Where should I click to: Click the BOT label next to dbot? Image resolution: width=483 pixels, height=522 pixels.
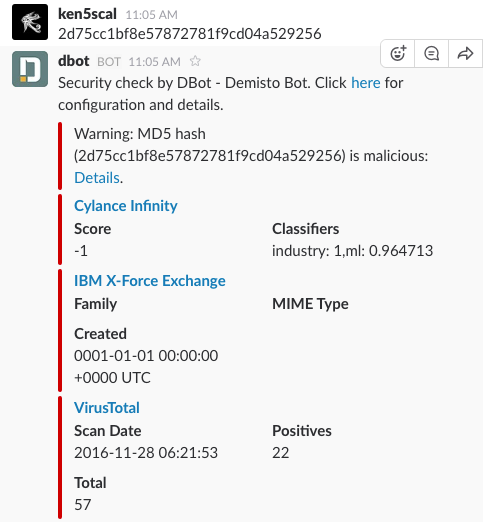click(x=109, y=62)
